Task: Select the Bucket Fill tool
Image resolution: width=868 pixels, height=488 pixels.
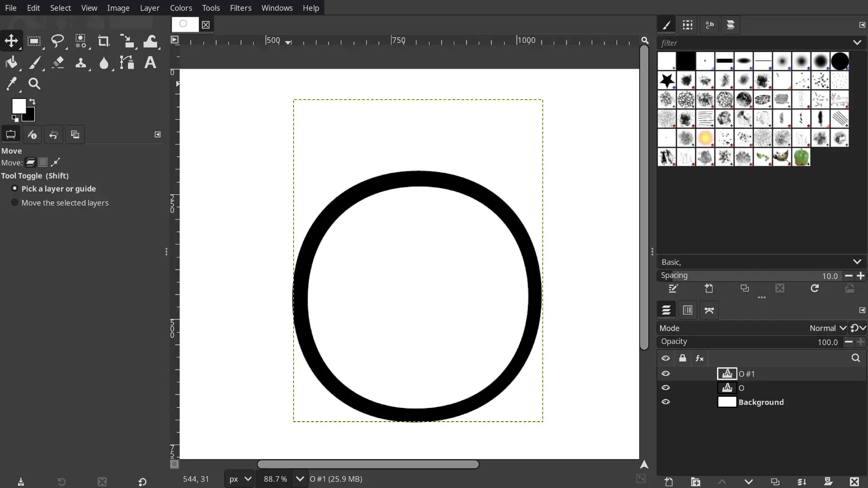Action: coord(12,63)
